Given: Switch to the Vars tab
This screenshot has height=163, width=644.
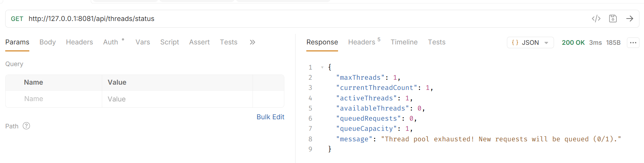Looking at the screenshot, I should (x=143, y=42).
